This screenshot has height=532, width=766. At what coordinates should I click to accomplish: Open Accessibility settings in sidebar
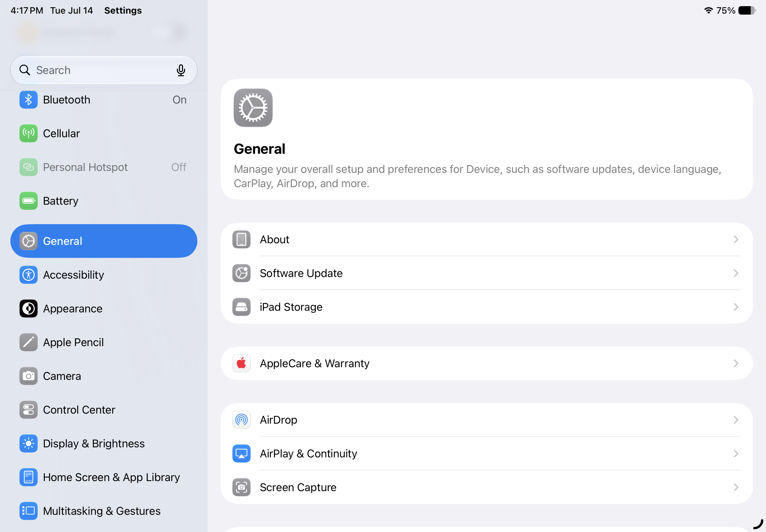click(x=104, y=275)
